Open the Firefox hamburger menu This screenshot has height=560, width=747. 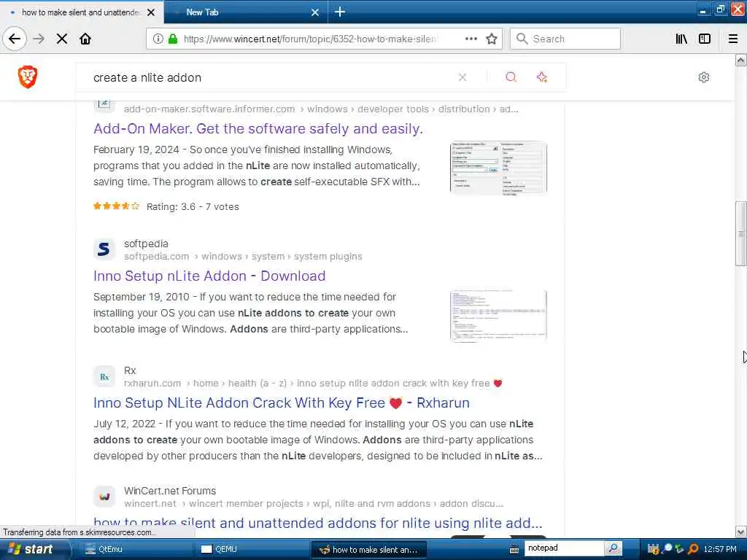point(732,39)
